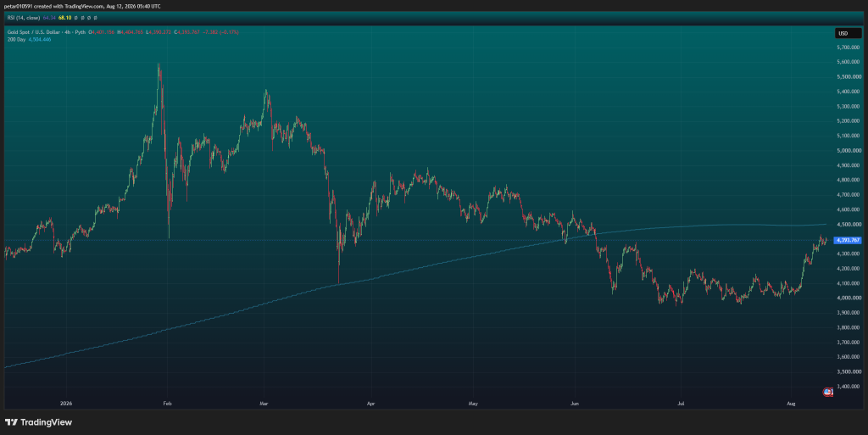The image size is (868, 435).
Task: Open the USD currency selector
Action: pyautogui.click(x=848, y=33)
